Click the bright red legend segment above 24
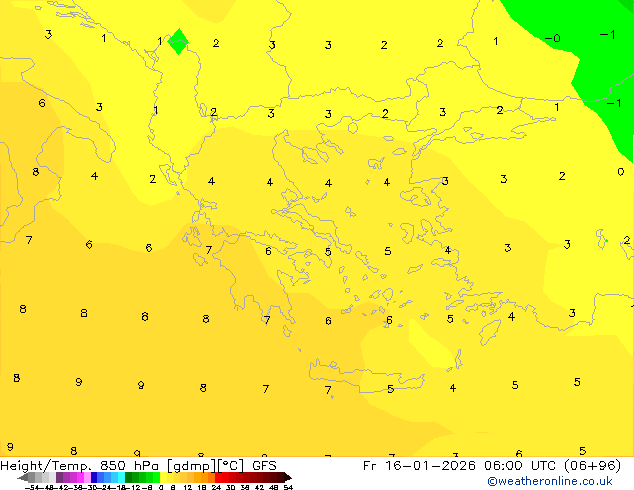634x490 pixels. pyautogui.click(x=218, y=478)
